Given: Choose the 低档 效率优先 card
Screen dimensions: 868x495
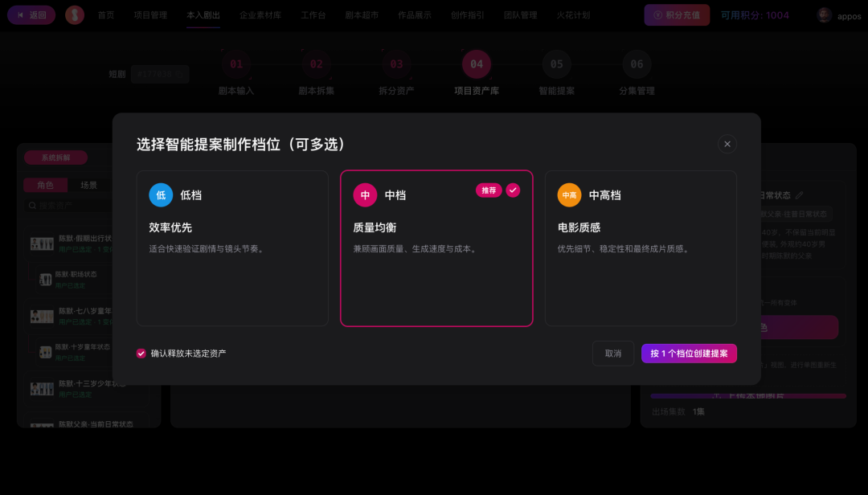Looking at the screenshot, I should 232,248.
